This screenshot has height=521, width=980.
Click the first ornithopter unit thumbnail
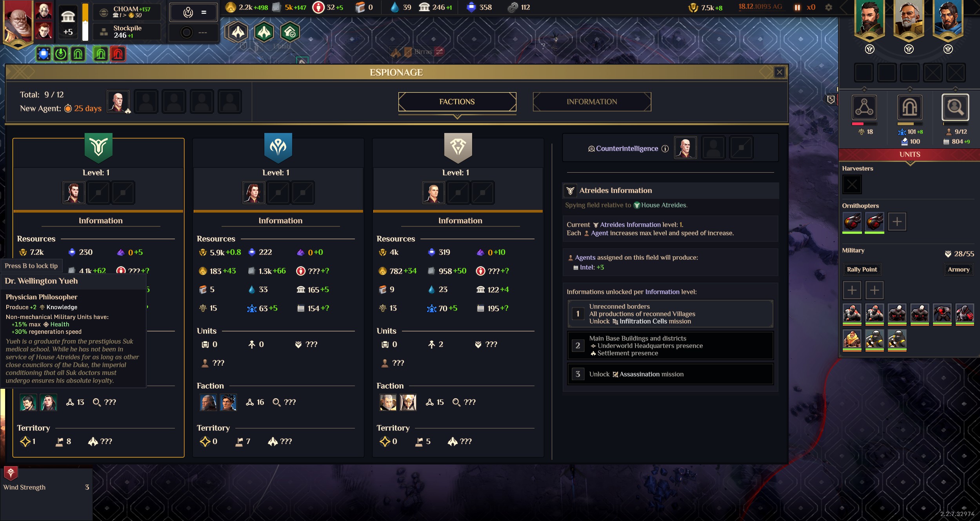[x=852, y=222]
